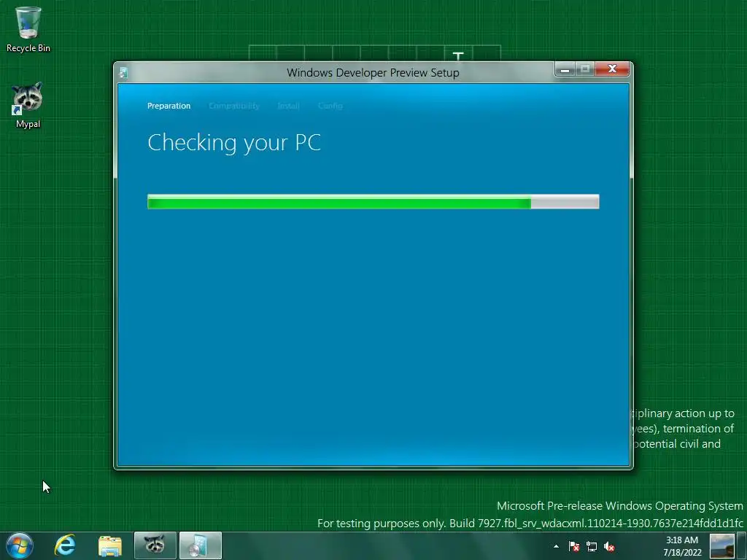
Task: Select the dimmed Install step label
Action: point(288,106)
